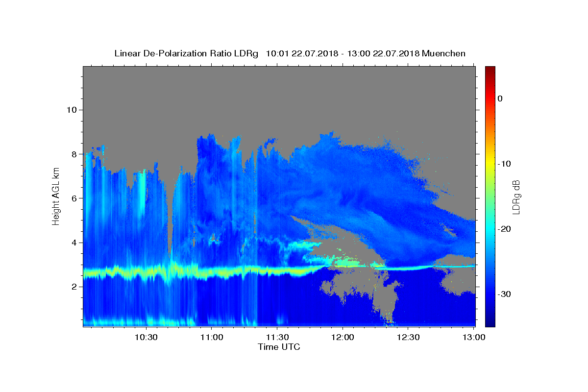Screen dimensions: 588x392
Task: Click the 11:30 time tick label
Action: [277, 337]
